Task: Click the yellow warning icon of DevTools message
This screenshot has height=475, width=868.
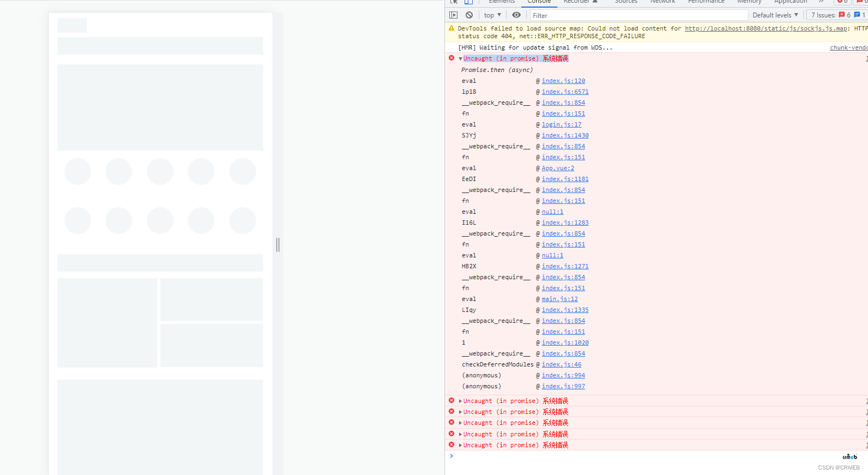Action: 451,28
